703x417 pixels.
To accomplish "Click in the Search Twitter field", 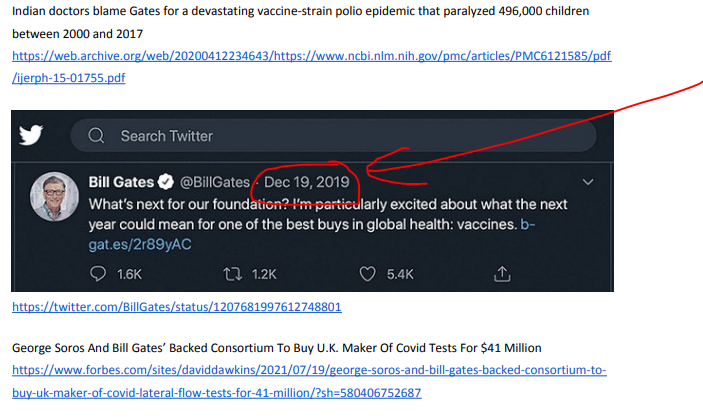I will click(x=333, y=135).
